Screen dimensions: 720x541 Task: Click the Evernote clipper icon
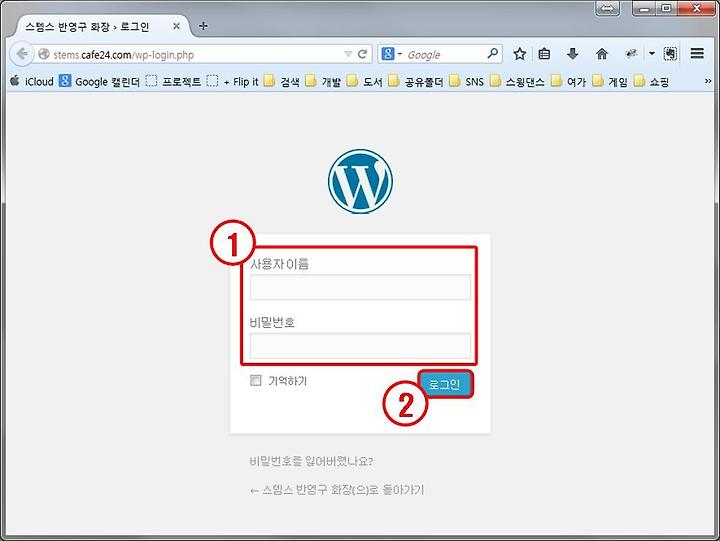pos(670,54)
